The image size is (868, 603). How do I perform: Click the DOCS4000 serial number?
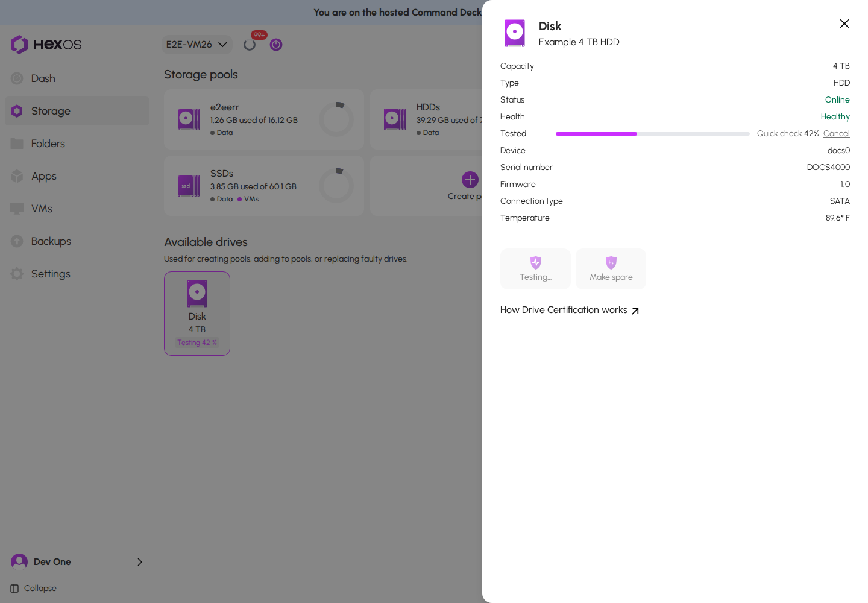point(828,168)
